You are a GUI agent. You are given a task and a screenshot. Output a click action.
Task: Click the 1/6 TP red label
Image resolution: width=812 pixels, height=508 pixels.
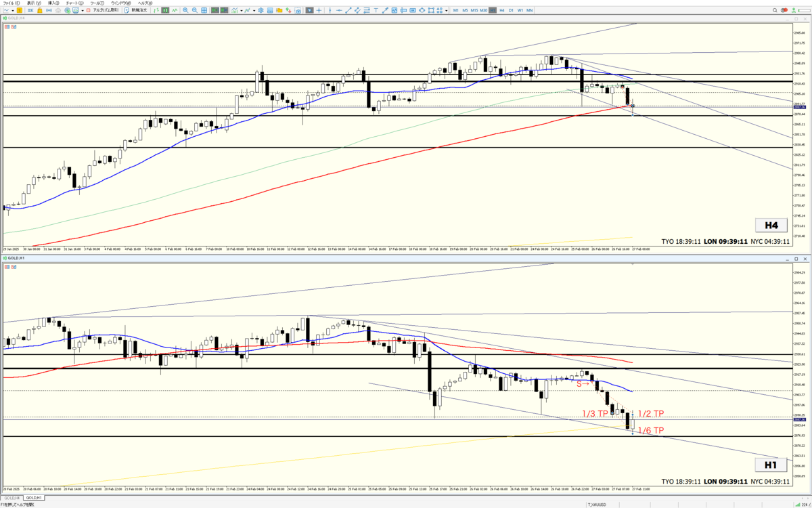pos(651,430)
